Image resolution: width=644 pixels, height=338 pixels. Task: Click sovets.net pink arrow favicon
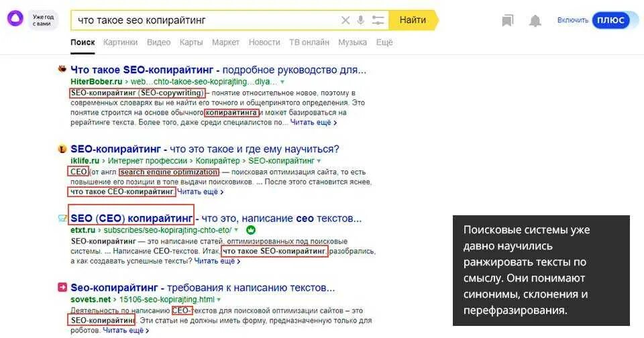point(62,288)
